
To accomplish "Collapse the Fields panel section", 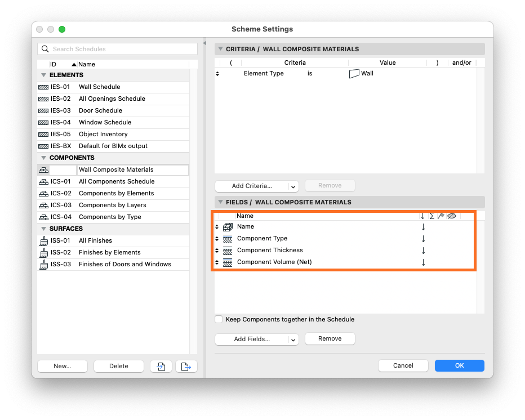I will coord(220,202).
